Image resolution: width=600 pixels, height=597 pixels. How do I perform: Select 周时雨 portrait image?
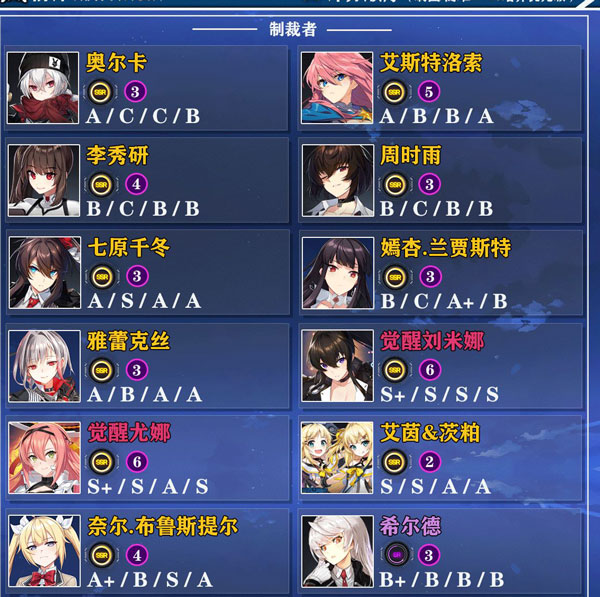pos(338,181)
